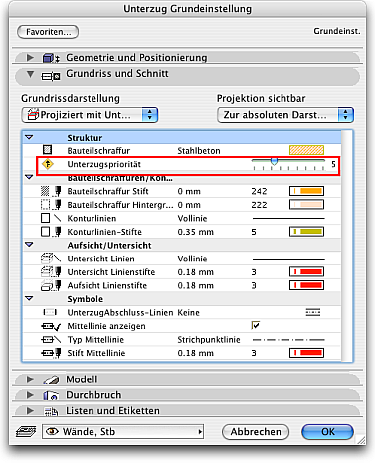The width and height of the screenshot is (375, 463).
Task: Click Untersicht Linienstifte red pen swatch
Action: coord(306,272)
